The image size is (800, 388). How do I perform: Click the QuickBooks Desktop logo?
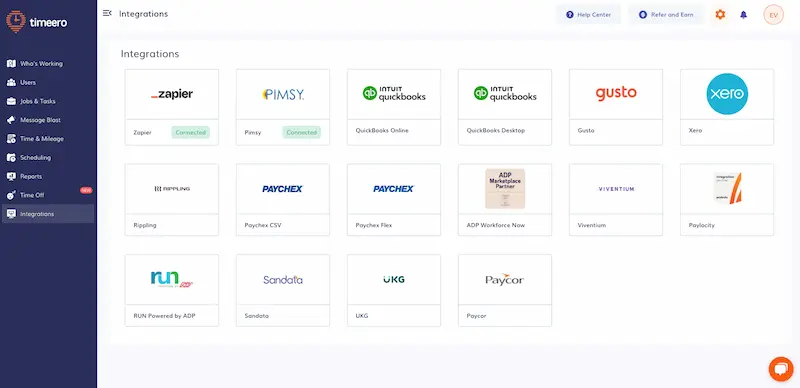pyautogui.click(x=505, y=93)
